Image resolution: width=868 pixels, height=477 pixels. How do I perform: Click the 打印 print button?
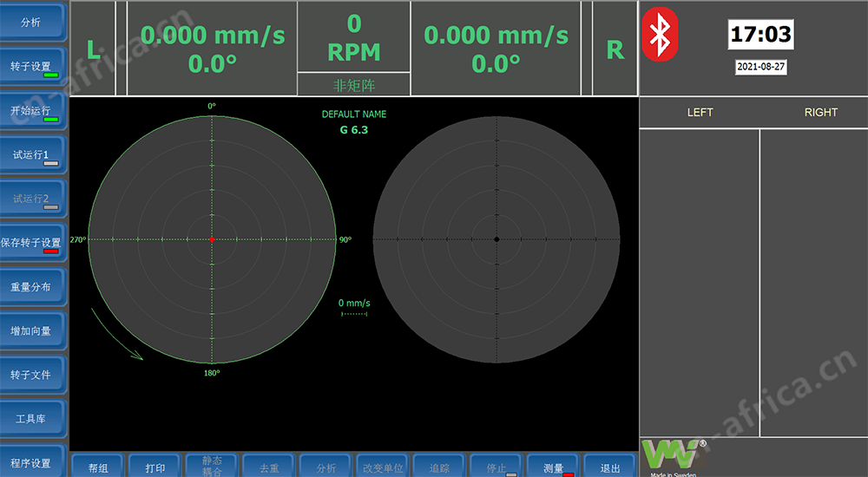[155, 466]
